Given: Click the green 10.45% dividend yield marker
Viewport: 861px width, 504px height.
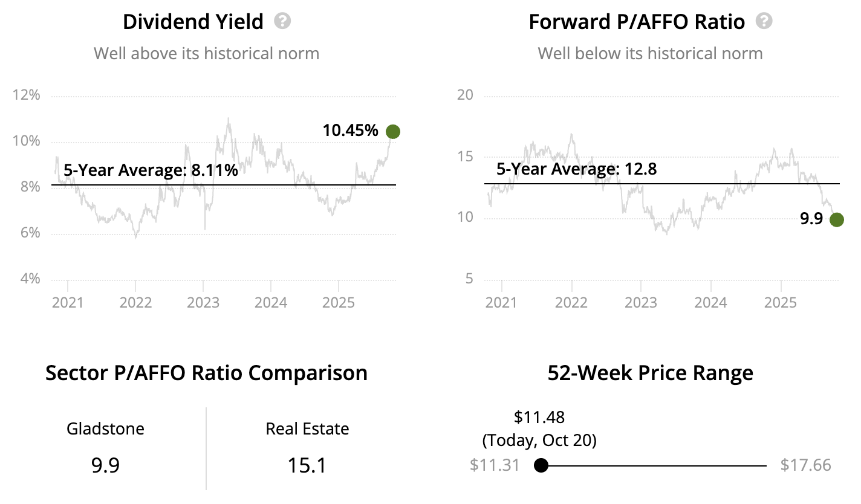Looking at the screenshot, I should (393, 131).
